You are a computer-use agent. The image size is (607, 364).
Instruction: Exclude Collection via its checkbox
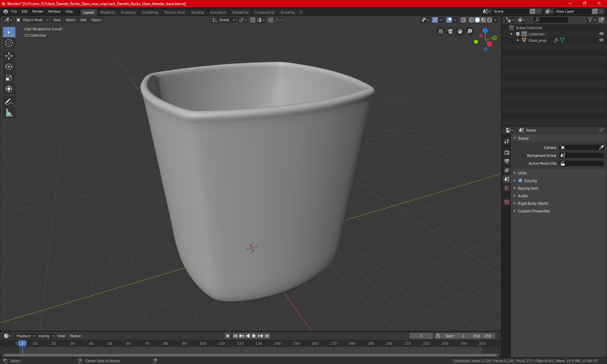[518, 34]
